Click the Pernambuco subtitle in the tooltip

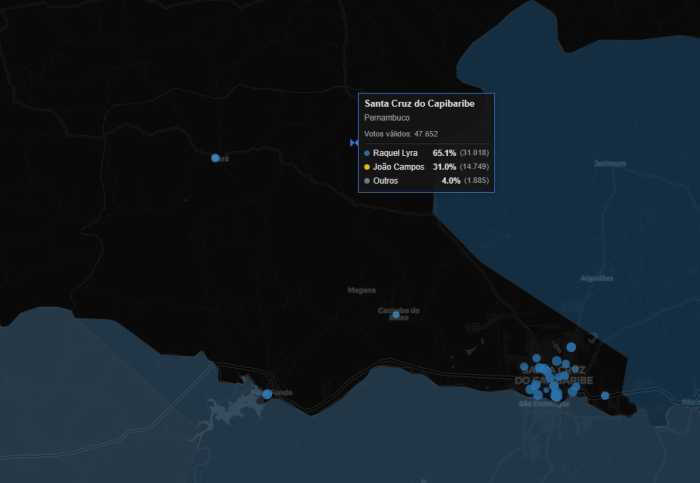coord(387,118)
